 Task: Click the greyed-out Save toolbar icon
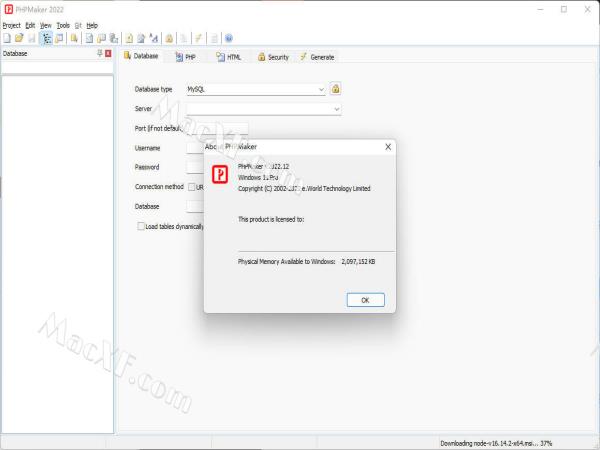[32, 38]
